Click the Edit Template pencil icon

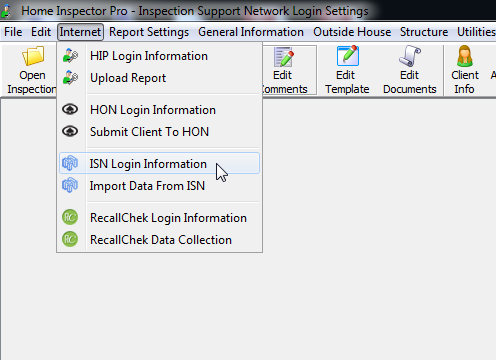347,56
